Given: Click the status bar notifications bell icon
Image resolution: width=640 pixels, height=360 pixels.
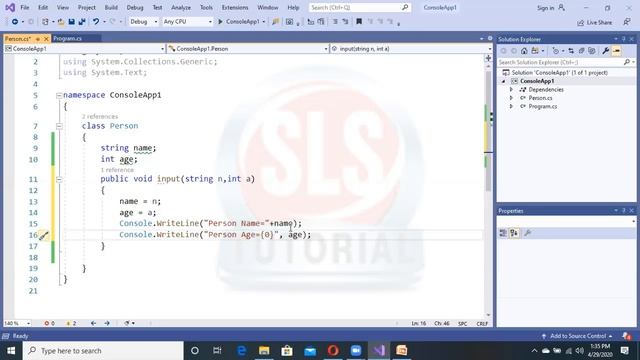Looking at the screenshot, I should [x=626, y=336].
